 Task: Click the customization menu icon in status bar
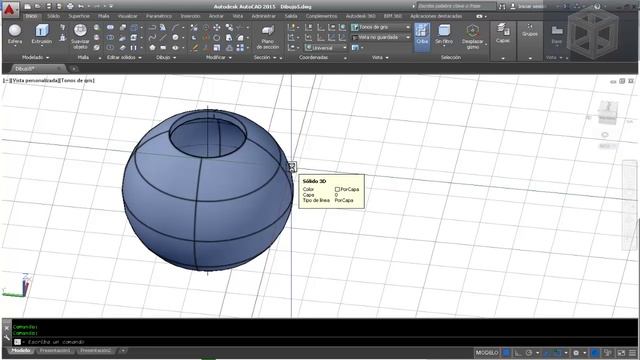click(x=632, y=353)
